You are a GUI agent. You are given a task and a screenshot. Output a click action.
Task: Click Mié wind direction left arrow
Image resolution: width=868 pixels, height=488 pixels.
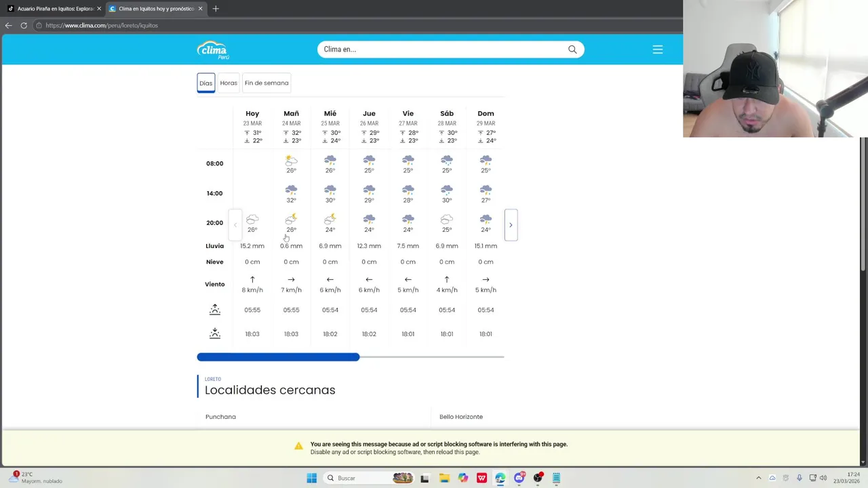(330, 279)
